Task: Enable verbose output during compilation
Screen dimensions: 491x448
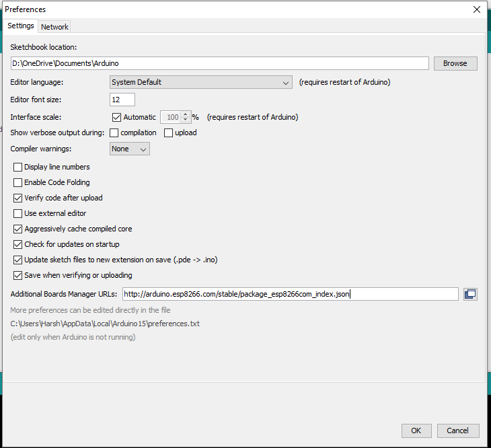Action: [114, 133]
